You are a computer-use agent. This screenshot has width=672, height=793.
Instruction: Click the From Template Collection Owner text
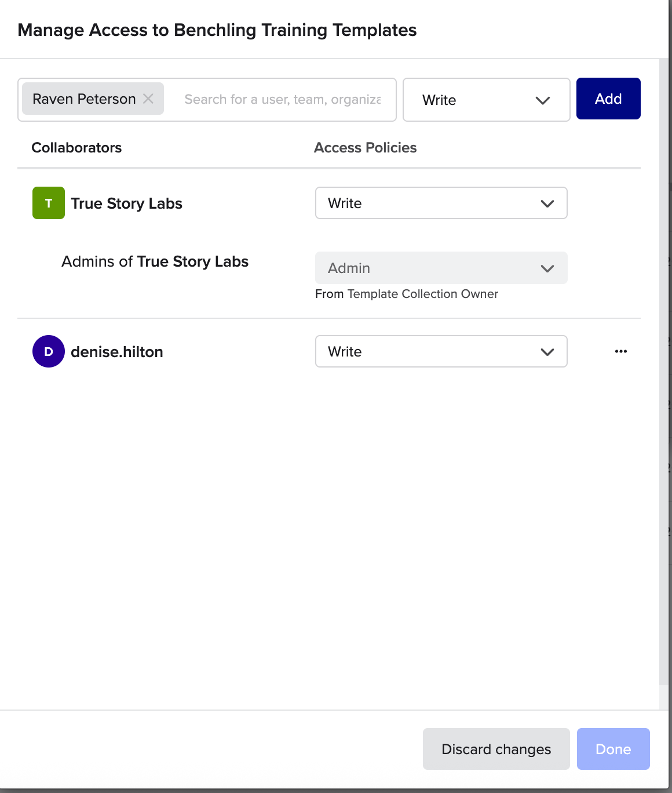tap(406, 294)
